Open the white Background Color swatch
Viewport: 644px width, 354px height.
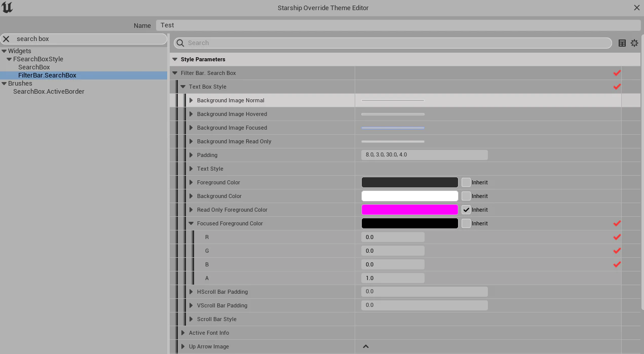pyautogui.click(x=410, y=196)
